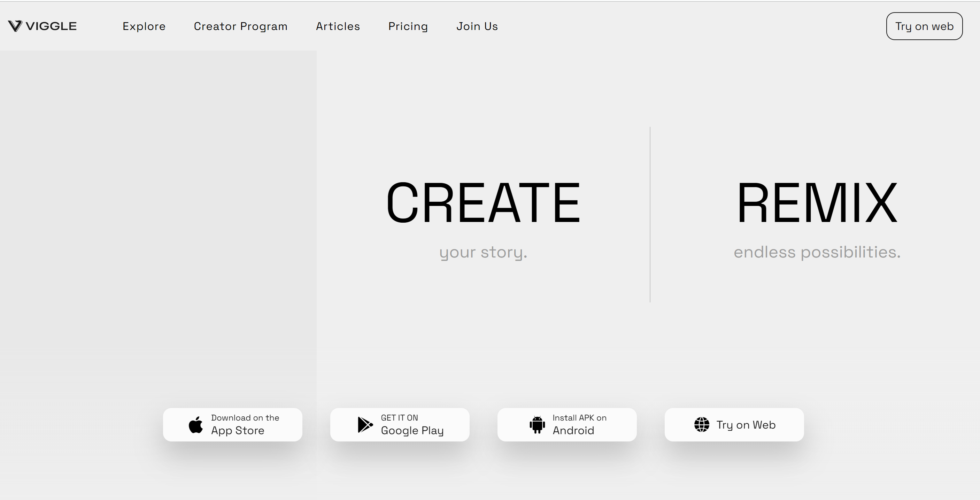Click the REMIX headline text
The width and height of the screenshot is (980, 500).
click(817, 202)
